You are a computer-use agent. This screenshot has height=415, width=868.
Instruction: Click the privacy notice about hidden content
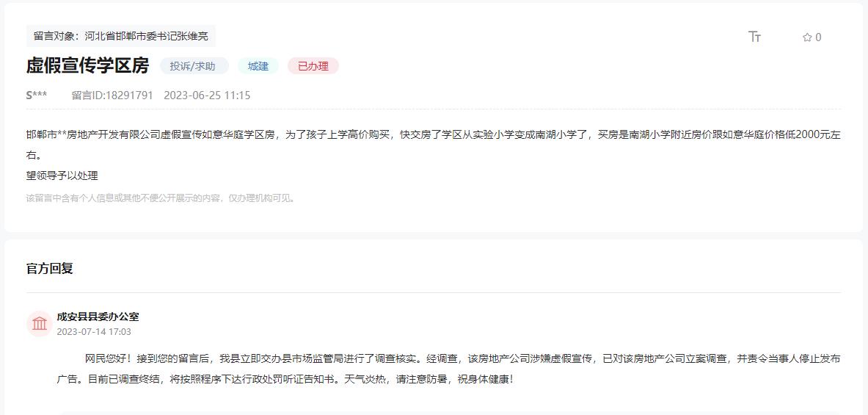point(161,198)
